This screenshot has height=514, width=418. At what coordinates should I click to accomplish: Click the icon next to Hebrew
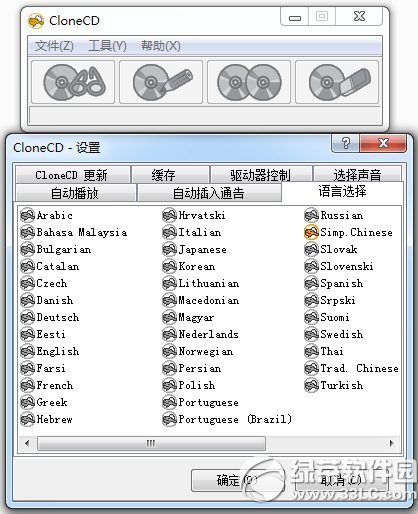click(x=27, y=419)
